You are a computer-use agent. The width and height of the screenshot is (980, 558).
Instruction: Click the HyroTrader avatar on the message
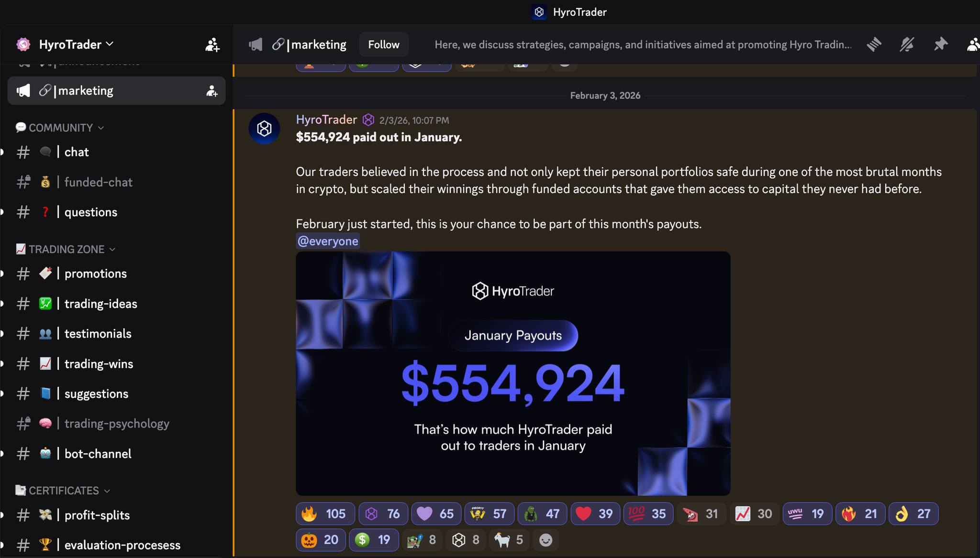[264, 129]
